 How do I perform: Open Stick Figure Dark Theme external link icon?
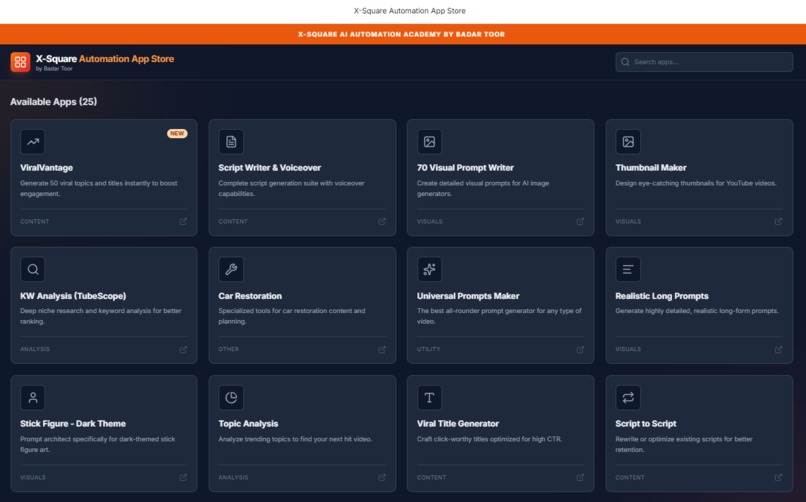coord(183,477)
